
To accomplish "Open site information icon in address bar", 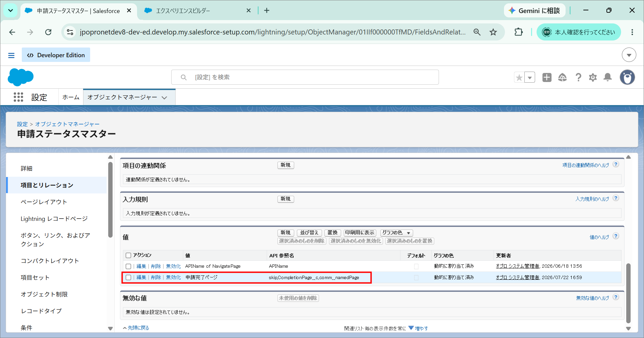I will (70, 32).
